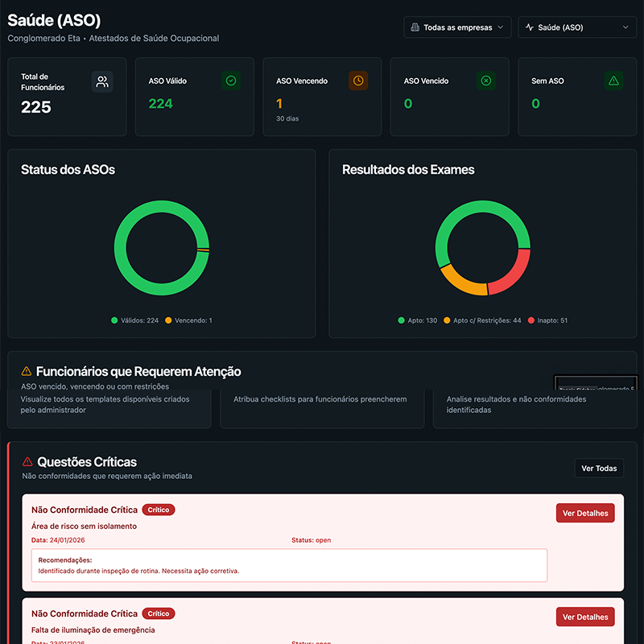Expand the Saúde (ASO) module dropdown

(576, 27)
